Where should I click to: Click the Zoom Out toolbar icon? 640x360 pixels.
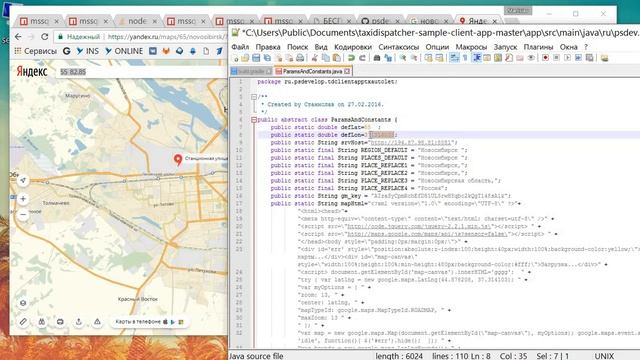(414, 58)
